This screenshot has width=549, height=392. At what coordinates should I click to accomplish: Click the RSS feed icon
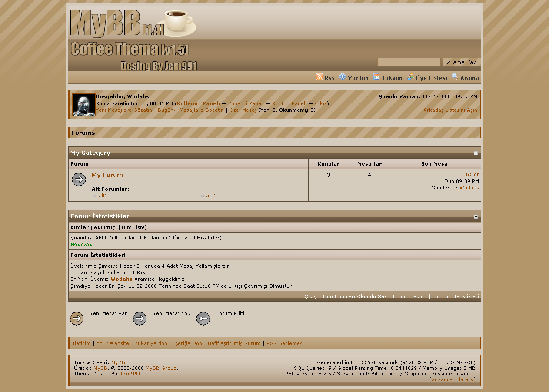[x=319, y=77]
